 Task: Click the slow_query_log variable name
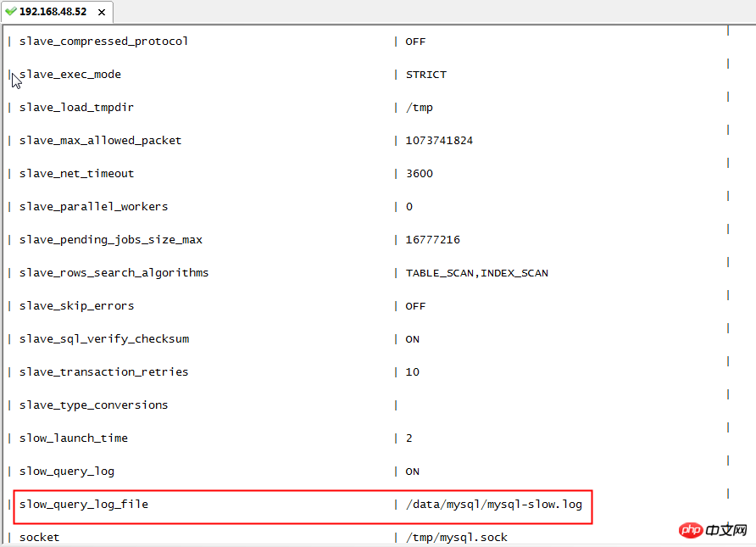[x=67, y=472]
